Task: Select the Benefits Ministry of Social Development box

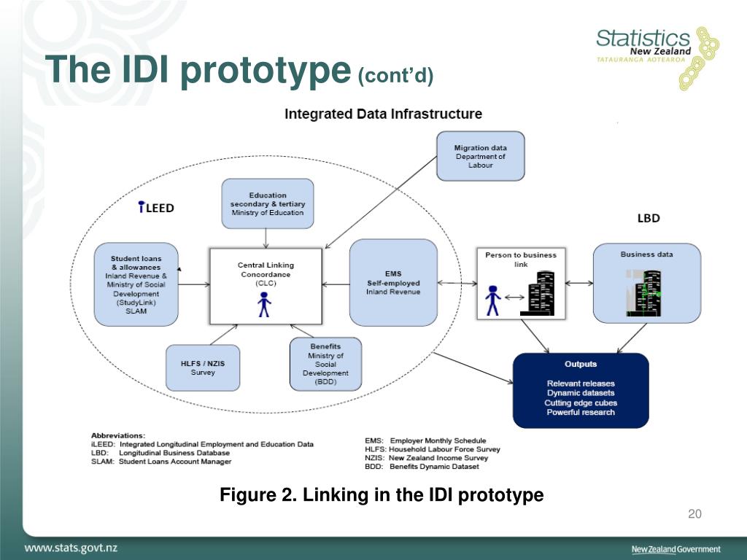Action: tap(325, 364)
